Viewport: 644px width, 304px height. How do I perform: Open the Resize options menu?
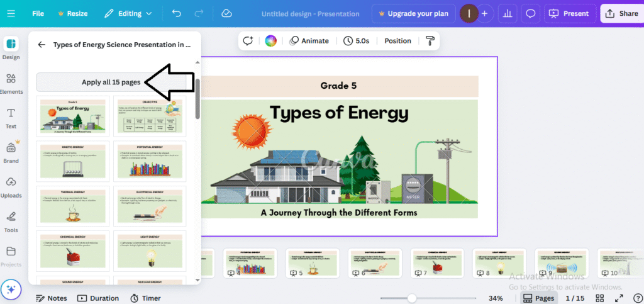click(72, 13)
